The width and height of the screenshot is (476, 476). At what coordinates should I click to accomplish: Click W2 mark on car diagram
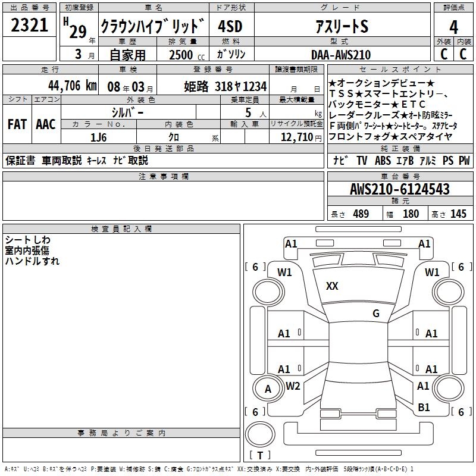(x=293, y=386)
